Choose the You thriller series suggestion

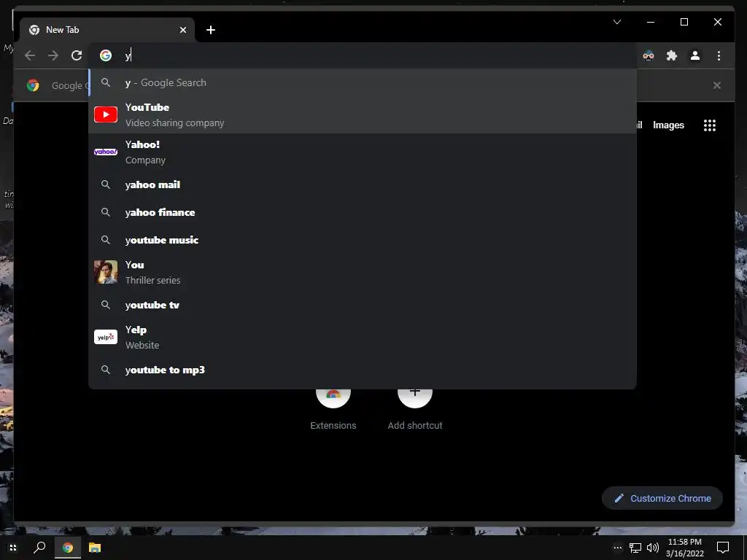click(x=363, y=273)
